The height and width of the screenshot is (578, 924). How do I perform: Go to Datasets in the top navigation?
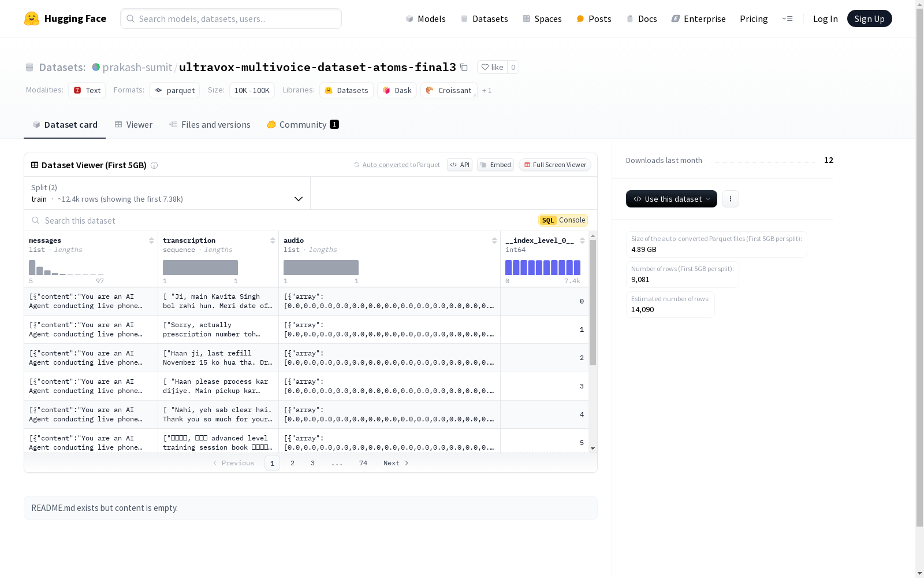tap(484, 18)
